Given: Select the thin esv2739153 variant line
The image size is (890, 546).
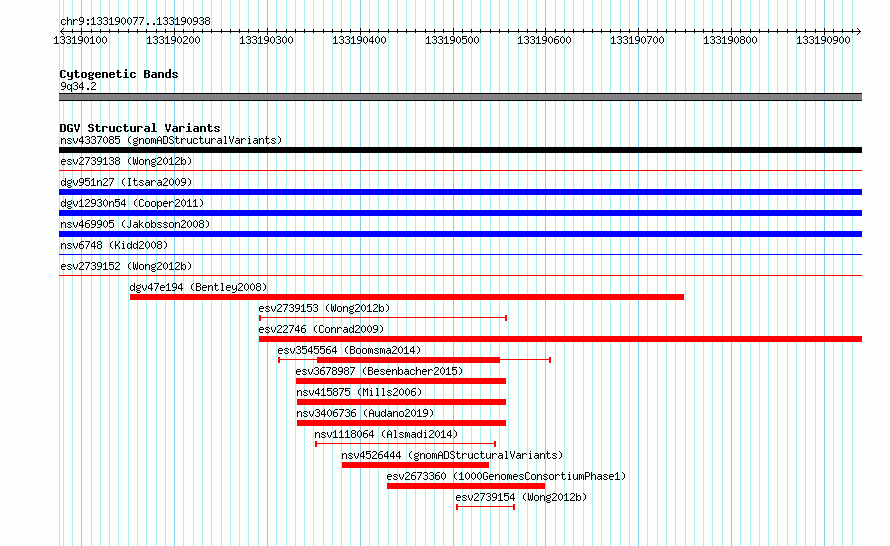Looking at the screenshot, I should pos(383,318).
